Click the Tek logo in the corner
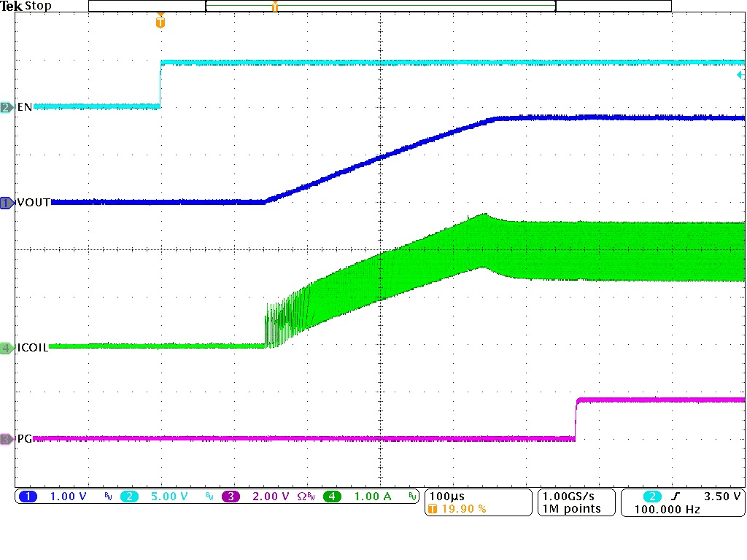 [11, 6]
